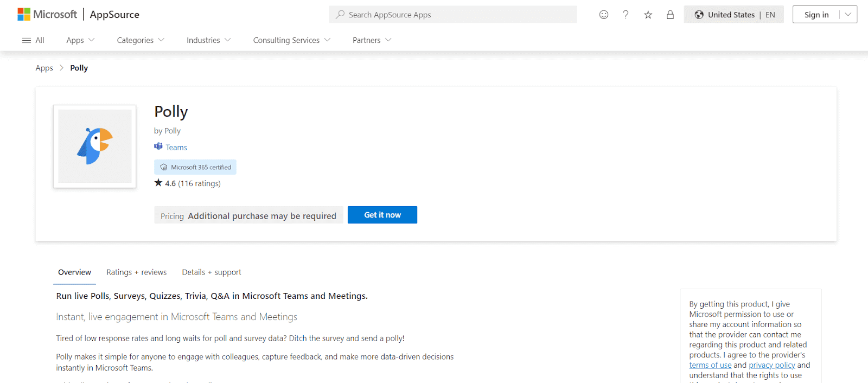
Task: Open the Teams product link
Action: click(x=176, y=148)
